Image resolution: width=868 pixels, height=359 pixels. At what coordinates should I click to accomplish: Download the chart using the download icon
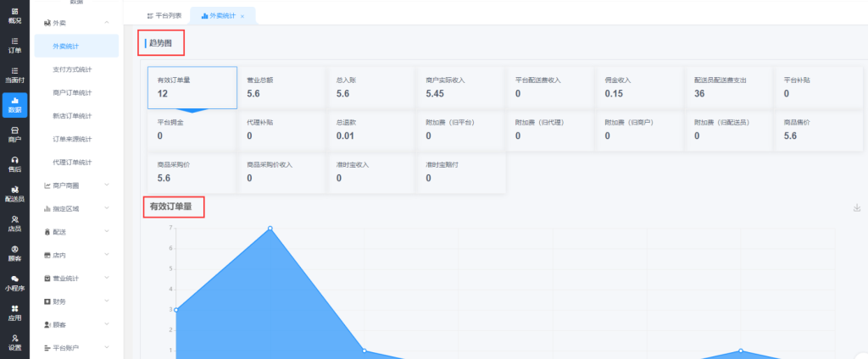(856, 207)
